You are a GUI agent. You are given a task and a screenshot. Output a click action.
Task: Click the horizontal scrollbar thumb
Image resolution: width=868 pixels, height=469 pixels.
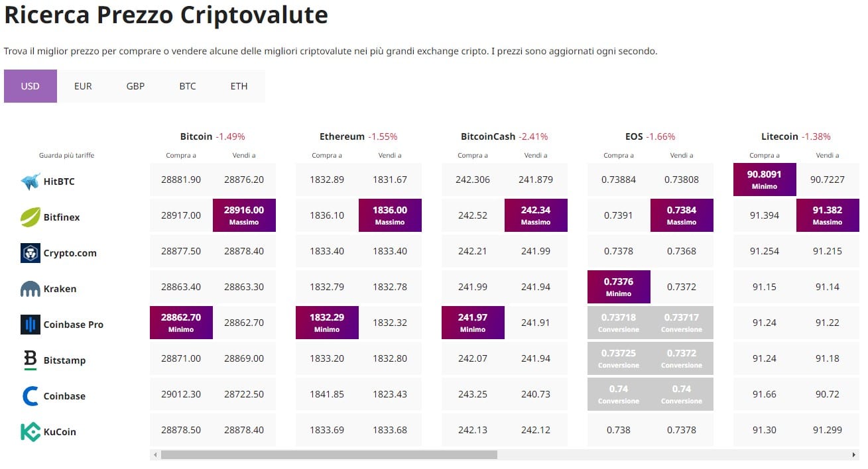(x=328, y=455)
